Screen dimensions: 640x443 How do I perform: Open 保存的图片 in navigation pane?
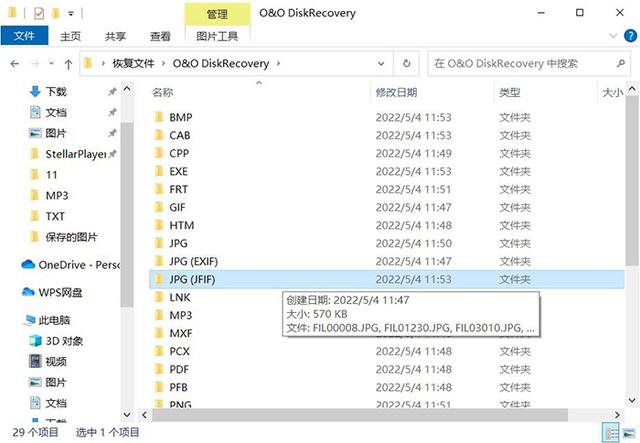point(71,237)
